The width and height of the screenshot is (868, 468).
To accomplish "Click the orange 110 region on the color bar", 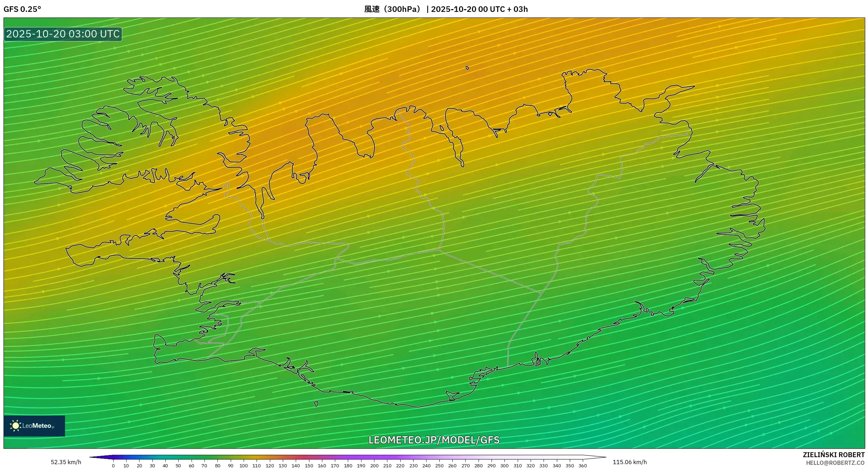I will 257,457.
